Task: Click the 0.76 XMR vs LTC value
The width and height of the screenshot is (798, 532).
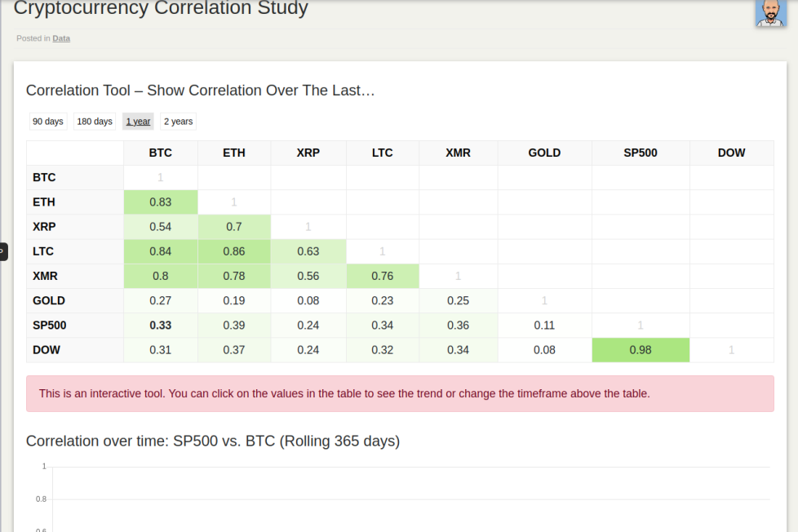Action: point(382,276)
